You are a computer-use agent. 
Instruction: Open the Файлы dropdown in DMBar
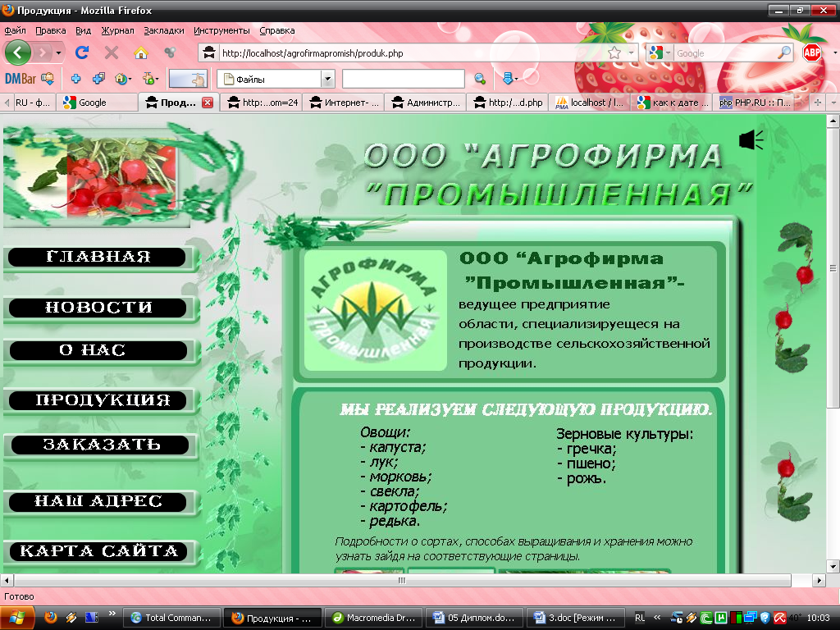tap(327, 80)
